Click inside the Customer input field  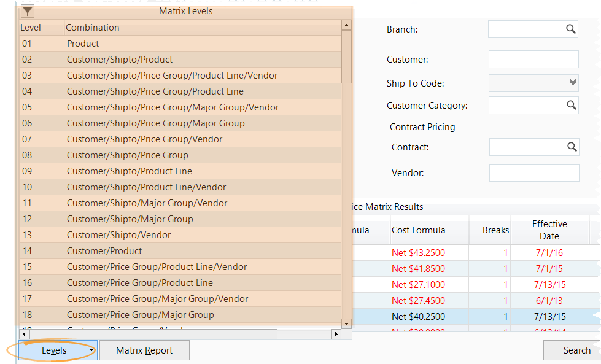click(533, 59)
